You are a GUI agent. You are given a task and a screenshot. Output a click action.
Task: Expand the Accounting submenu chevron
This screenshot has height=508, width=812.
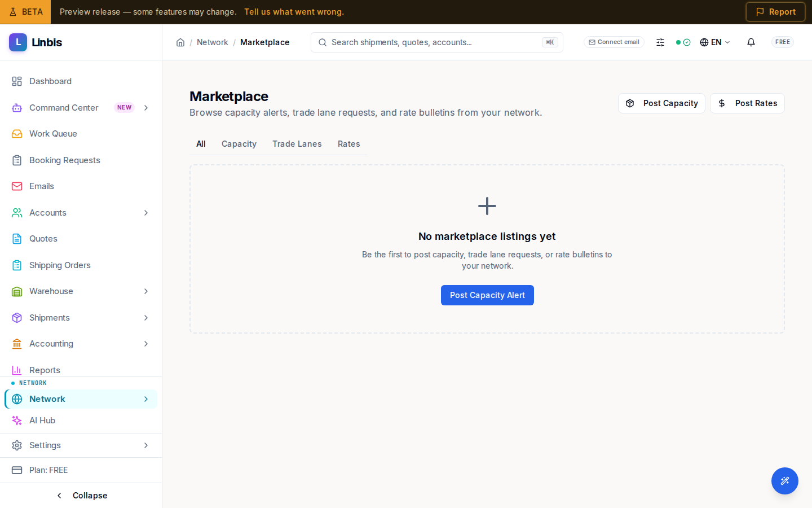(x=146, y=344)
